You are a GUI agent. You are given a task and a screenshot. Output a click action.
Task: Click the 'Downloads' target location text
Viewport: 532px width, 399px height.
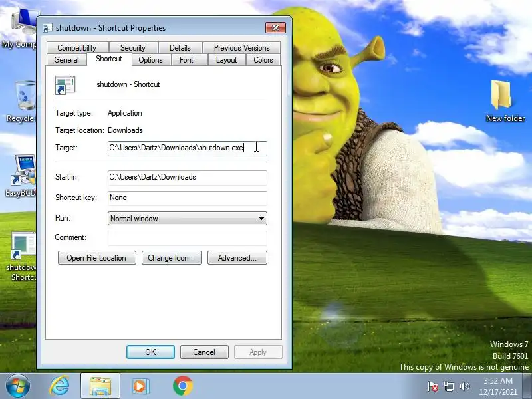click(x=125, y=130)
